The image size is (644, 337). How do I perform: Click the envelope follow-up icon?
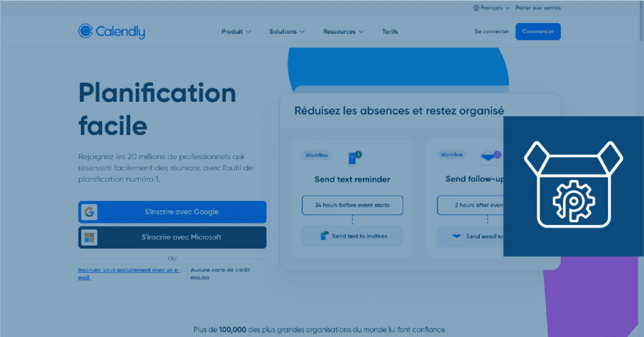491,158
